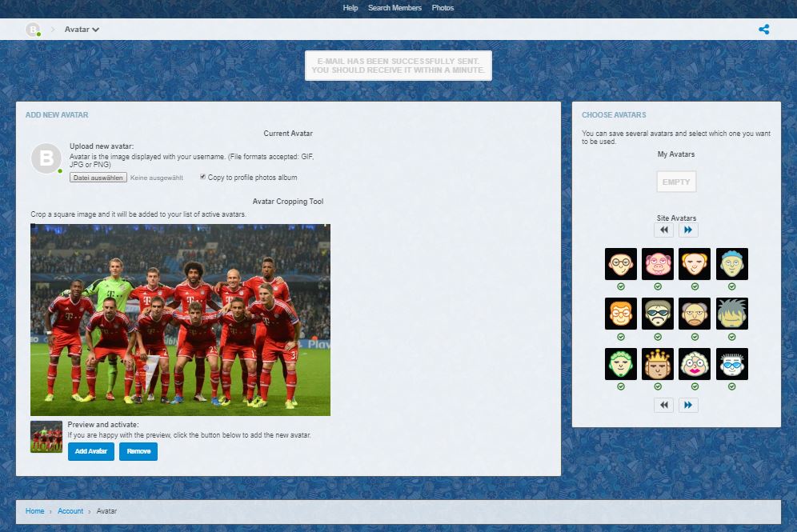Image resolution: width=797 pixels, height=532 pixels.
Task: Open the Help menu item
Action: (350, 8)
